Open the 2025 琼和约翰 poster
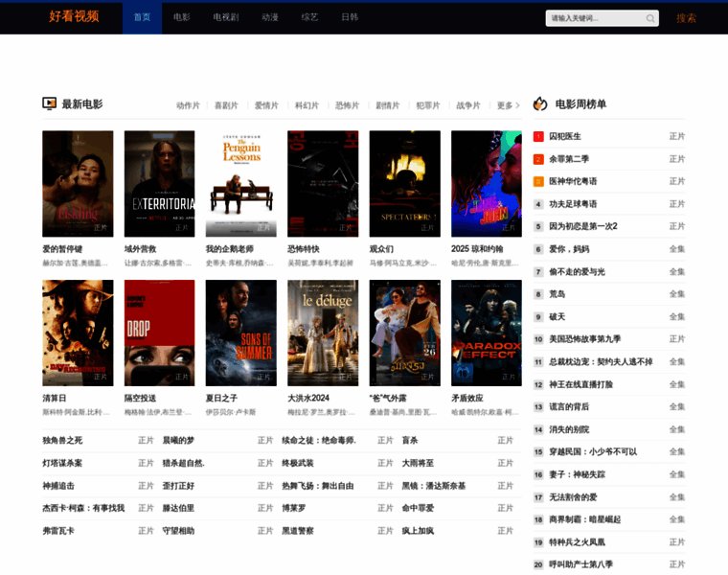Screen dimensions: 728x575 487,183
